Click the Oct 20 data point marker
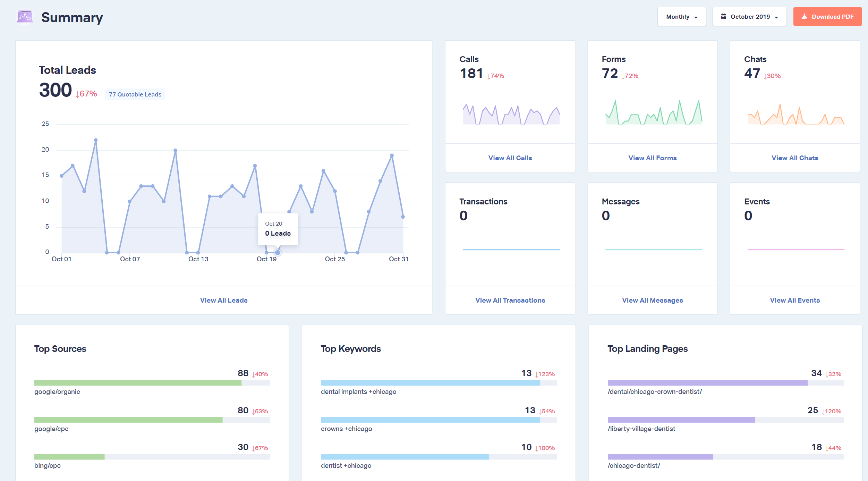 278,252
